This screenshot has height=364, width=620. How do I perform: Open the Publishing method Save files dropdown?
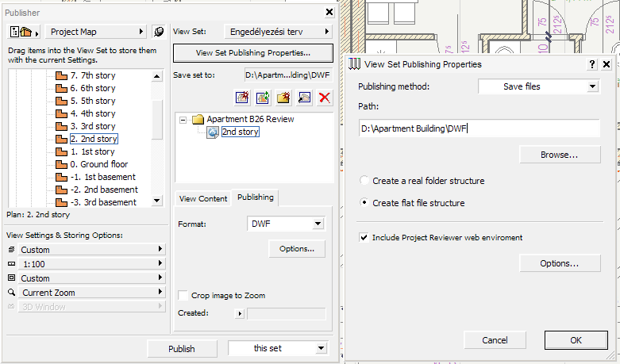coord(539,86)
